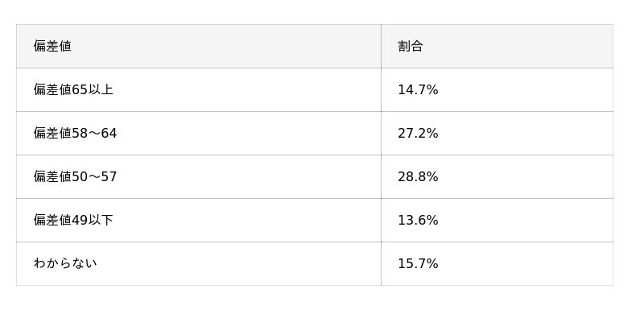Screen dimensions: 644x310
Task: Click the percentage next to わからない
Action: [x=418, y=264]
